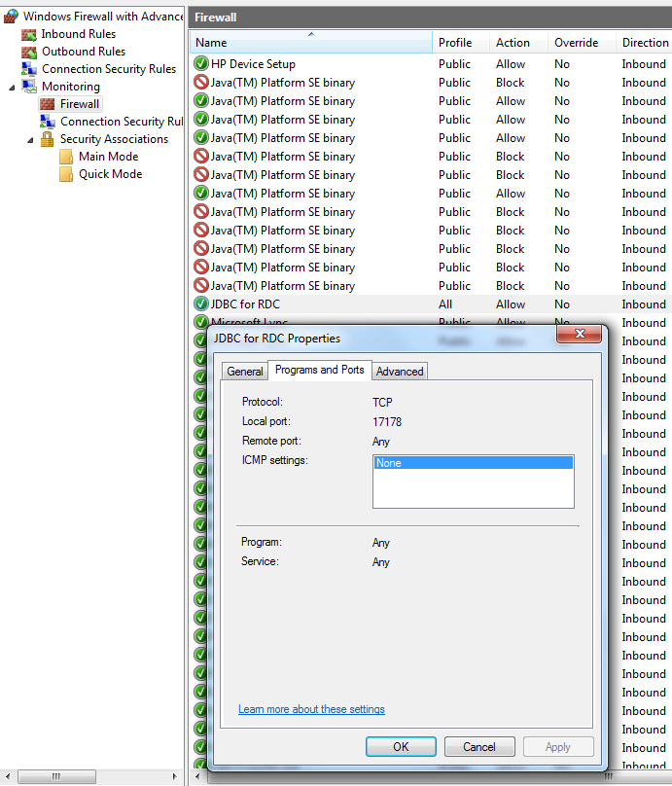Viewport: 672px width, 786px height.
Task: Click the green check icon of HP Device Setup
Action: (201, 63)
